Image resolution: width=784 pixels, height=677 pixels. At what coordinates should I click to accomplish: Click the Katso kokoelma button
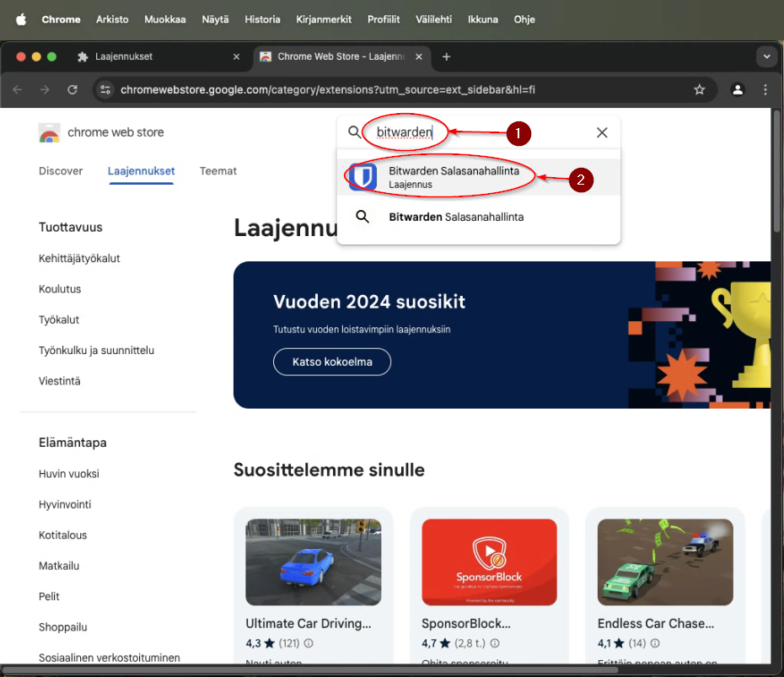click(332, 362)
